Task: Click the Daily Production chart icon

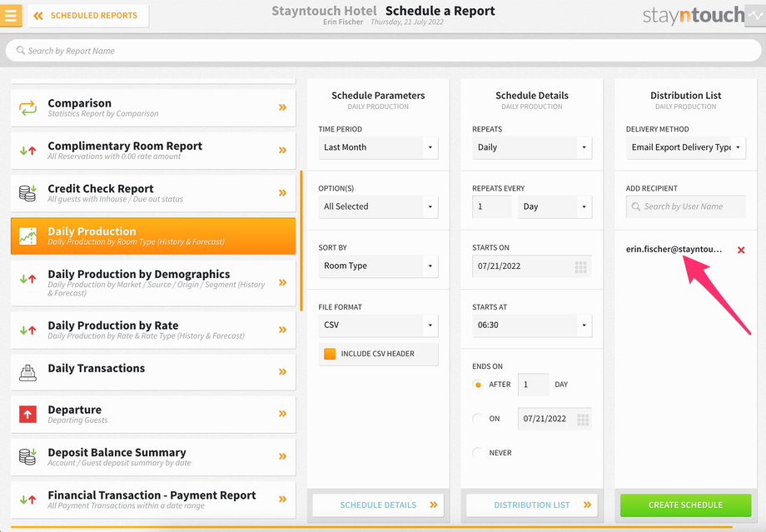Action: pyautogui.click(x=27, y=236)
